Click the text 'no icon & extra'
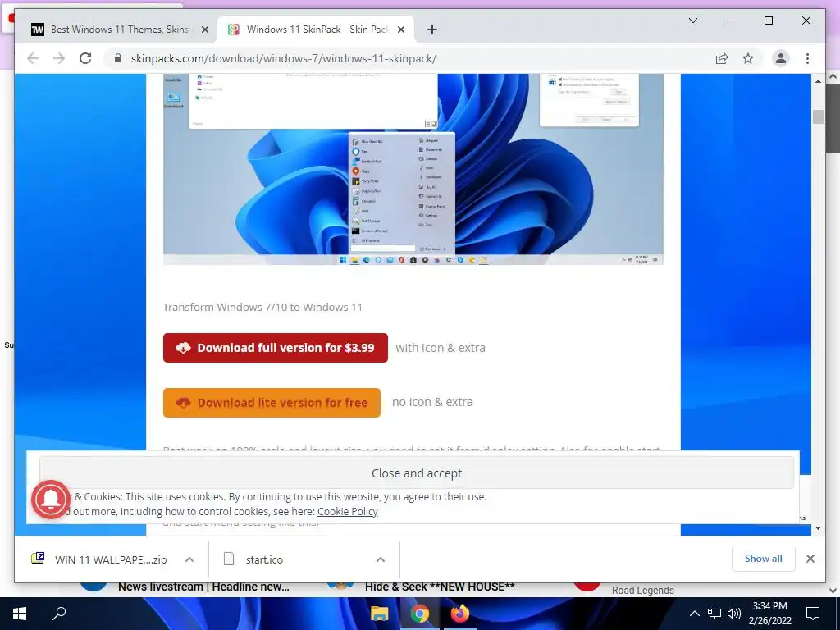Screen dimensions: 840x630 (x=432, y=402)
